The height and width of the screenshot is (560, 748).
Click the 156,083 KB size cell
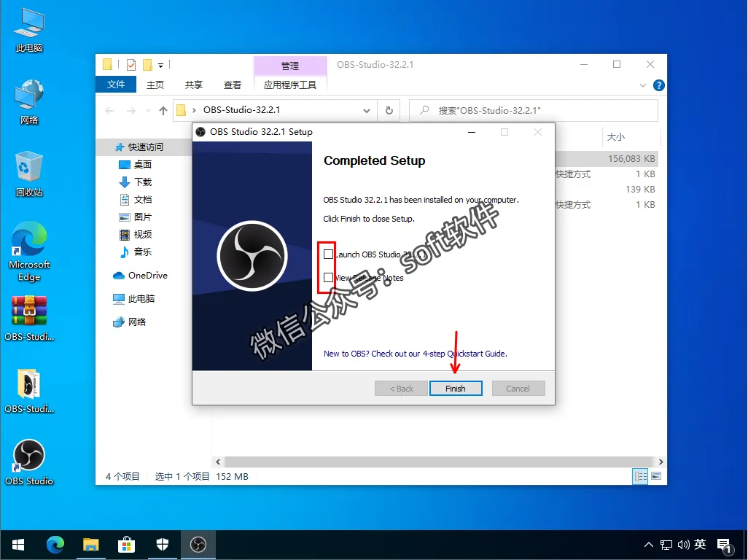point(631,159)
